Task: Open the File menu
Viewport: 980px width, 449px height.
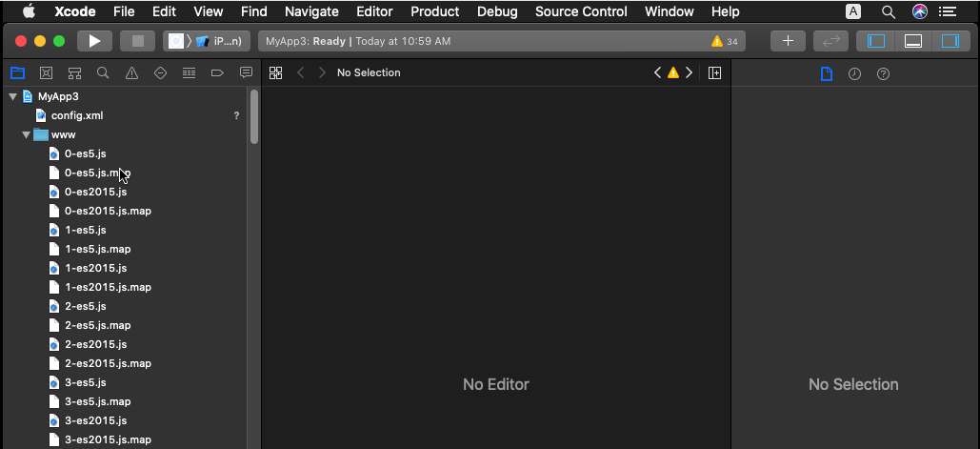Action: click(124, 11)
